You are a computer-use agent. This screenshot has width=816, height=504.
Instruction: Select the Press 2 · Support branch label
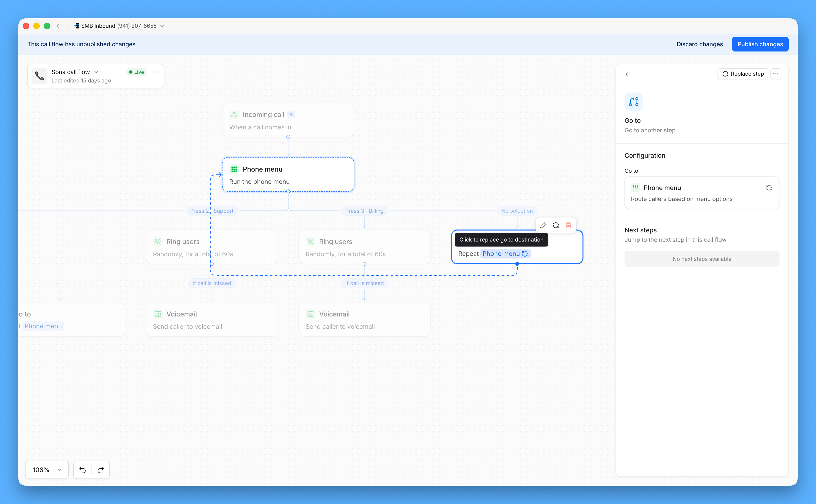(212, 211)
